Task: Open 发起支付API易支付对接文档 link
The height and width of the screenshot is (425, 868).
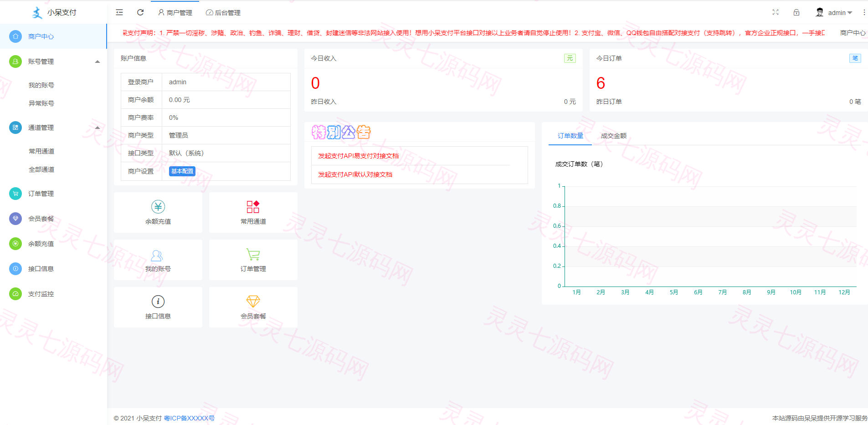Action: (x=358, y=156)
